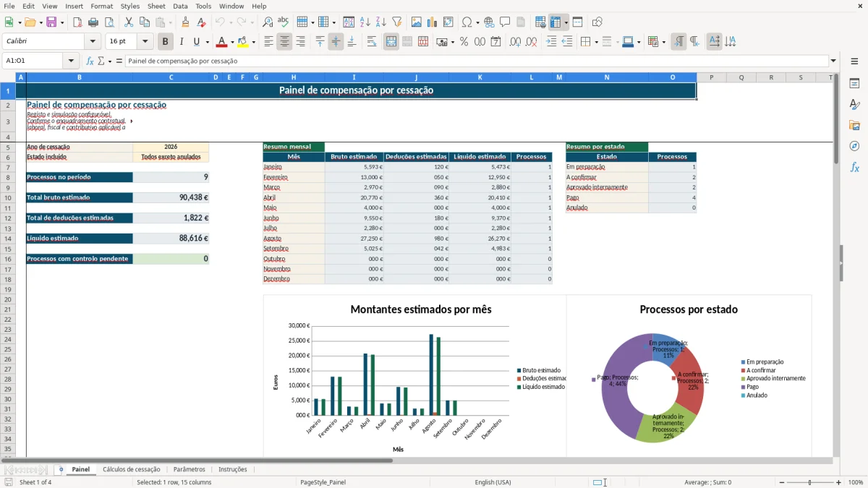868x488 pixels.
Task: Click the zoom-out minus button
Action: pyautogui.click(x=781, y=482)
